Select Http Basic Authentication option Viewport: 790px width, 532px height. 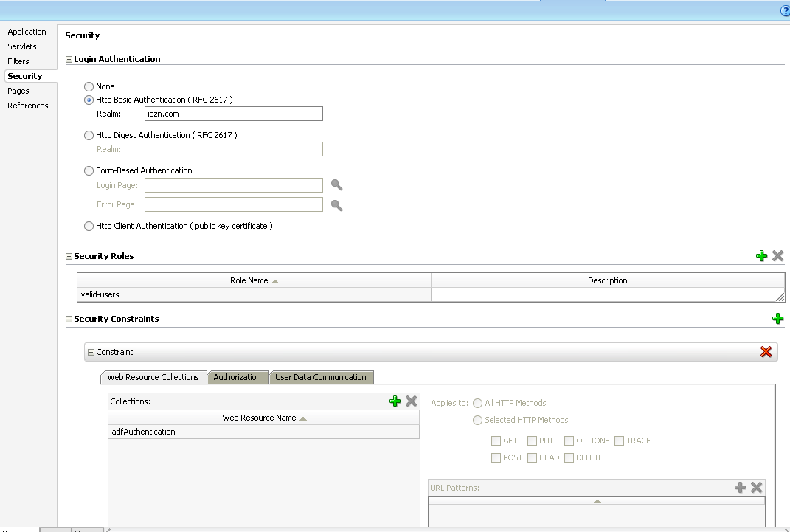coord(89,100)
